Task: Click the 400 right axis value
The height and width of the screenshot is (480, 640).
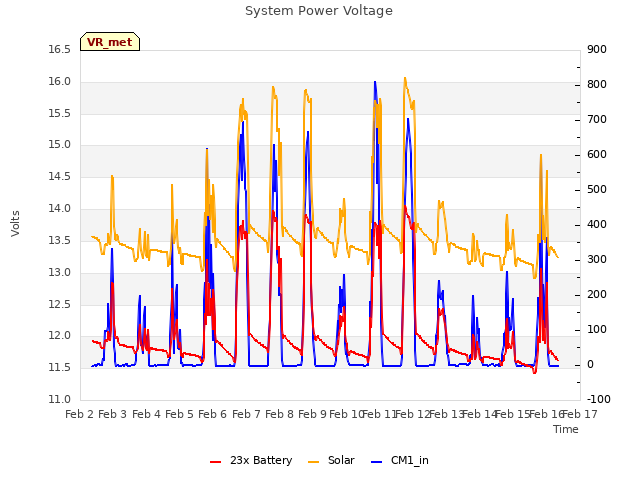Action: [x=597, y=224]
